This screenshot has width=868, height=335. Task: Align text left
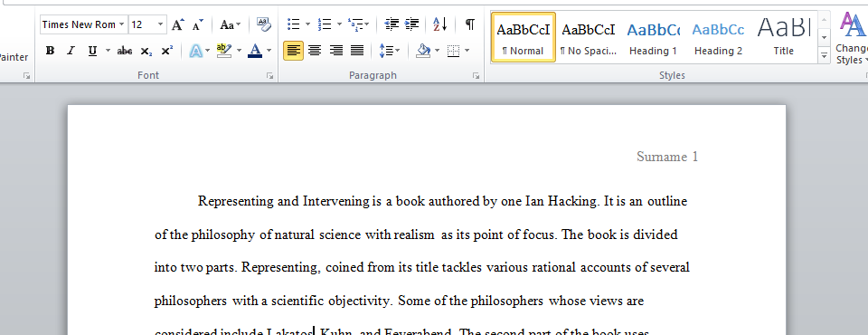tap(293, 51)
